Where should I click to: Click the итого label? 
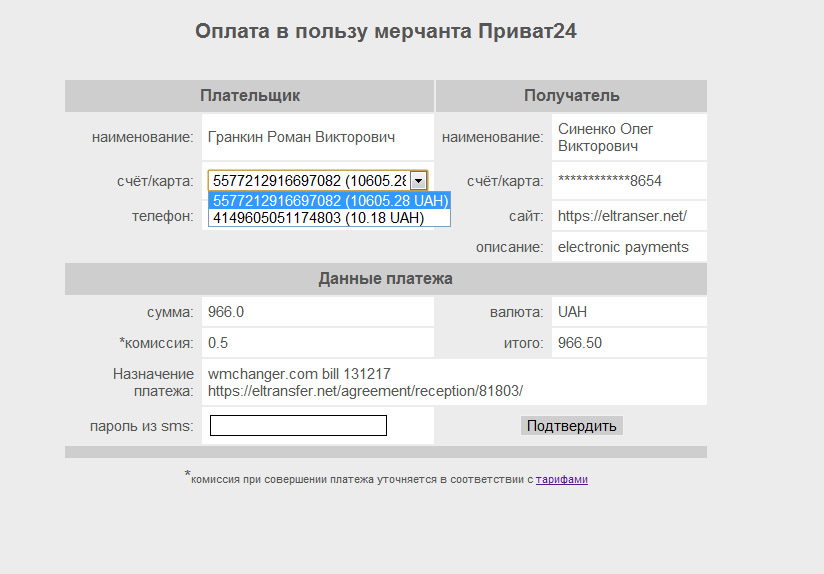[523, 343]
